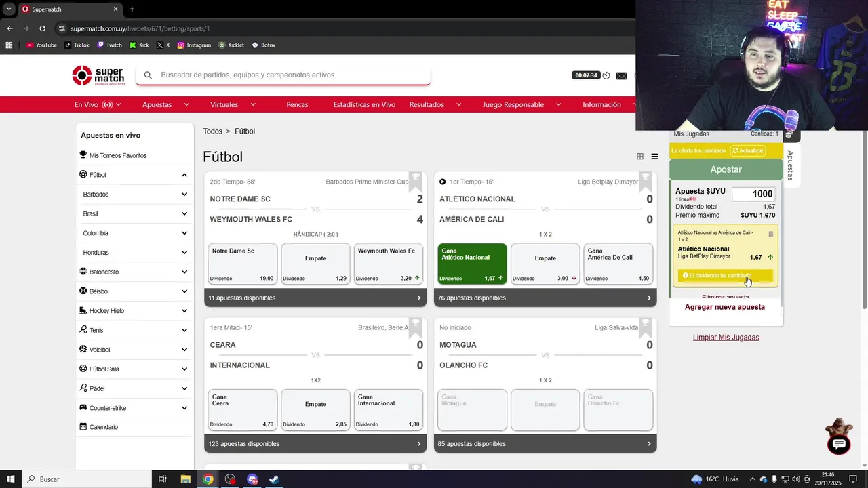Click the bet amount field showing 1000

[754, 194]
